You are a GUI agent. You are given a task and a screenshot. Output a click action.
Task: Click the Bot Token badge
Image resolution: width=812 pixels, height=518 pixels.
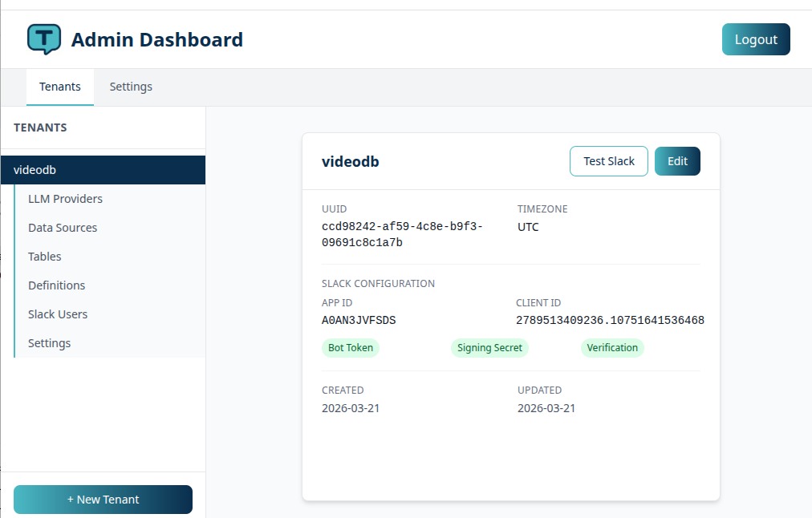click(x=350, y=347)
